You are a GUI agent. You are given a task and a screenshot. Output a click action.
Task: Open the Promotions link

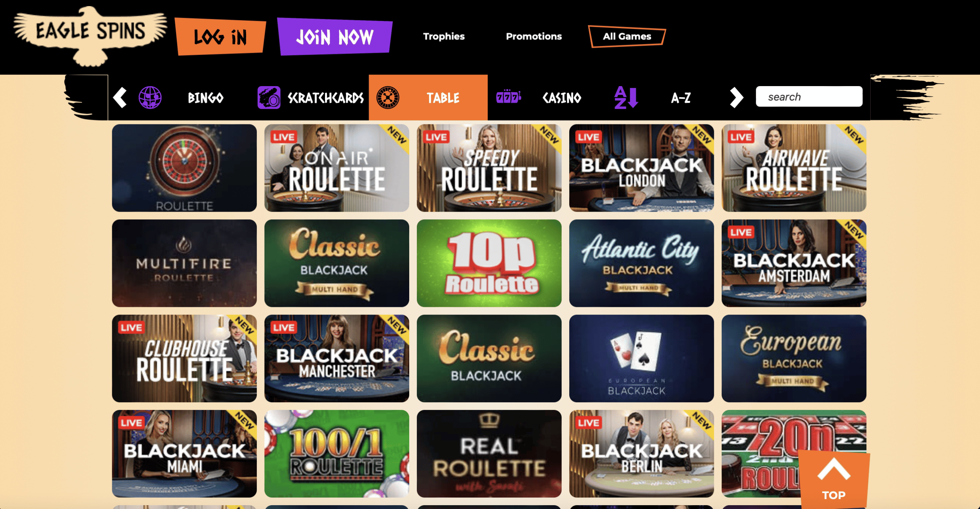(x=534, y=36)
